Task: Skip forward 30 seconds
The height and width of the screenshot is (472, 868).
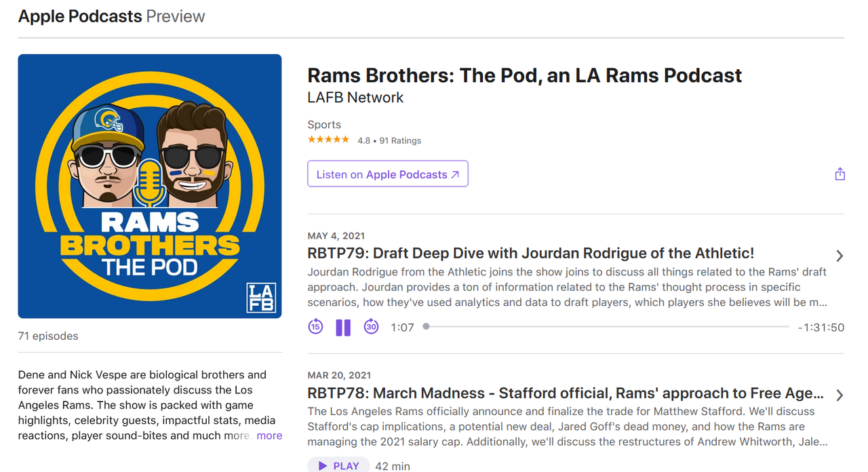Action: tap(371, 327)
